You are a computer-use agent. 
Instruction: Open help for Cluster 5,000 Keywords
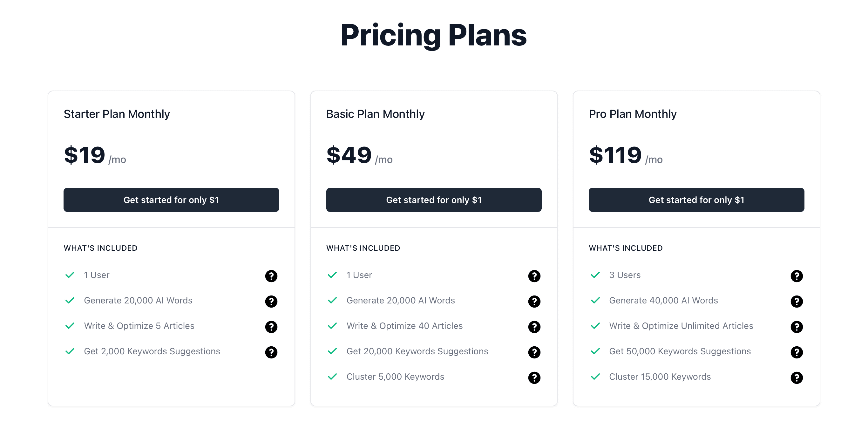tap(534, 377)
